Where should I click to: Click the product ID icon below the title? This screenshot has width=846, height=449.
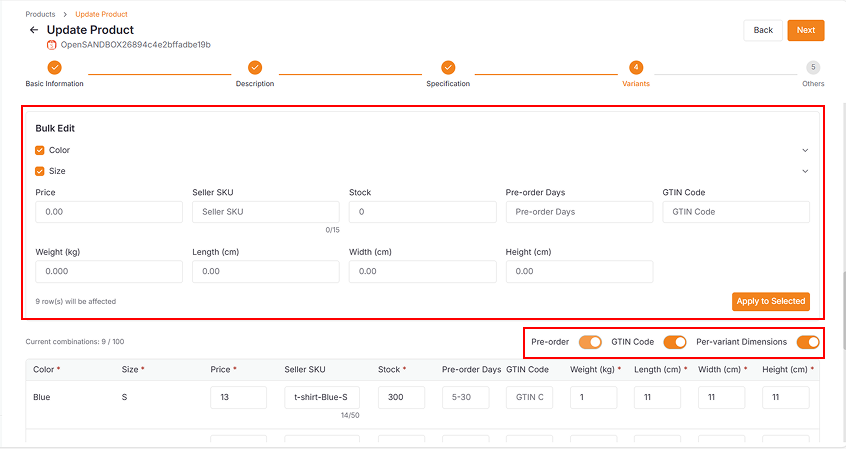(x=52, y=45)
